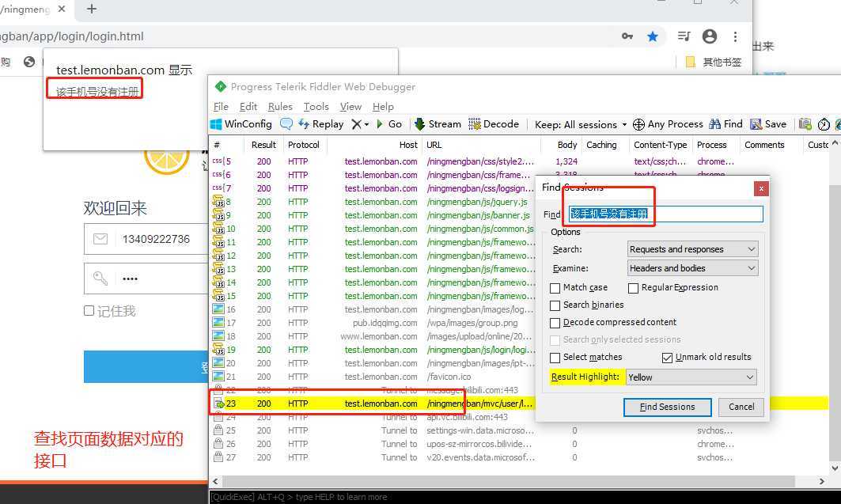Close the current Chrome tab

tap(62, 9)
